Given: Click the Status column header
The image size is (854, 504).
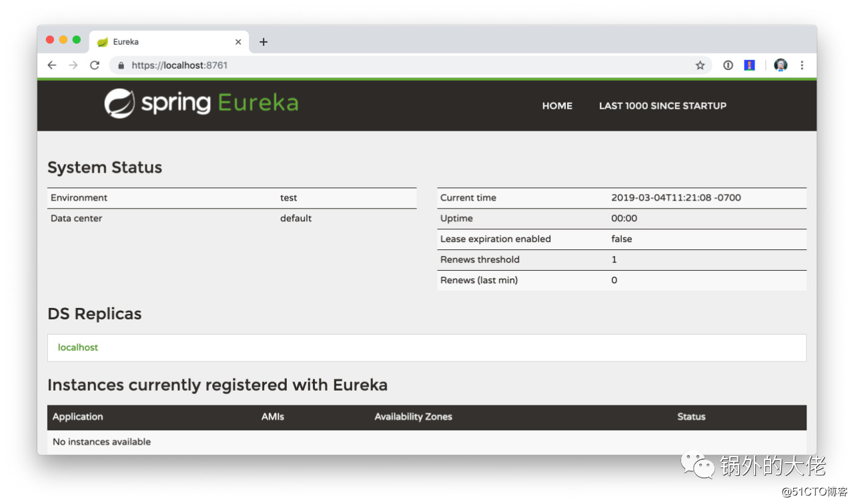Looking at the screenshot, I should [x=691, y=417].
